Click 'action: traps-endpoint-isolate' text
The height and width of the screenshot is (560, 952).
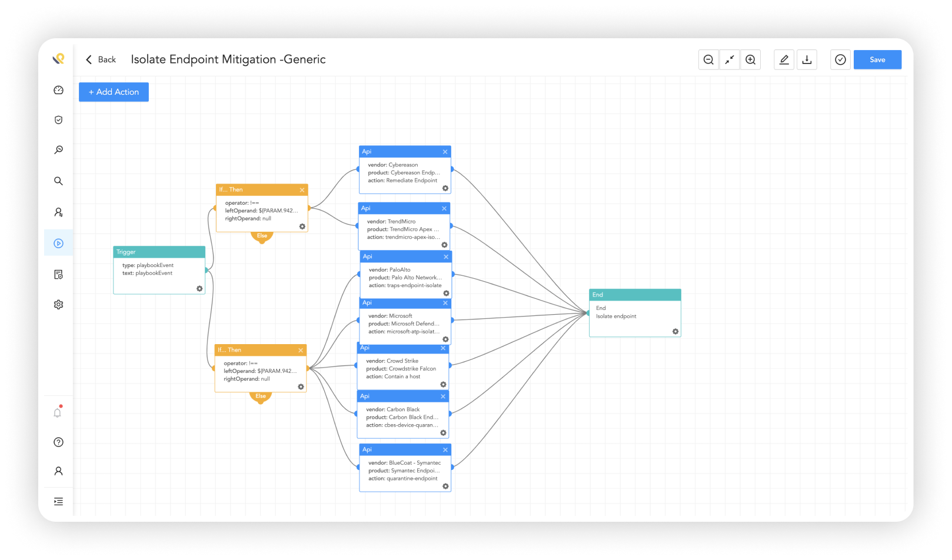[405, 285]
